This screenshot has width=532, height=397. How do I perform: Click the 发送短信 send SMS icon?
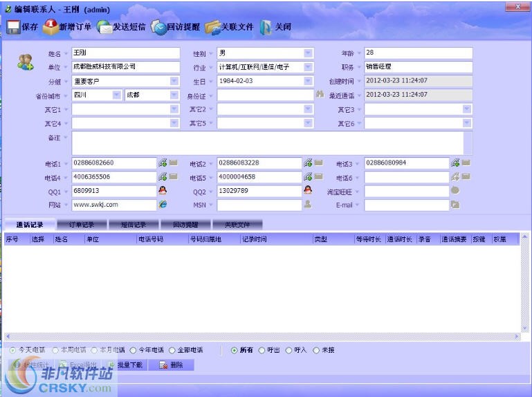coord(104,27)
